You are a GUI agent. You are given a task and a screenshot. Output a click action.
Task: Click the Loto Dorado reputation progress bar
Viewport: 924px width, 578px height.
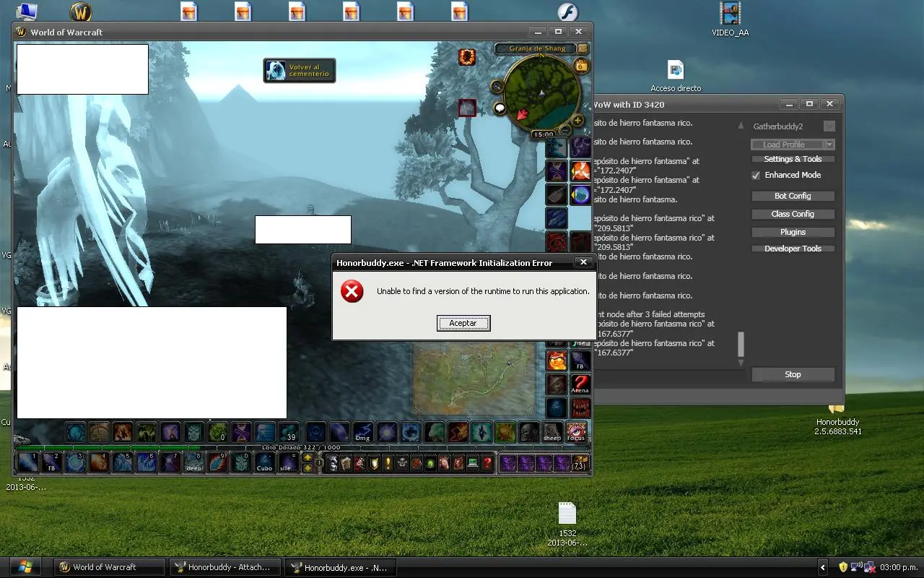pyautogui.click(x=302, y=448)
